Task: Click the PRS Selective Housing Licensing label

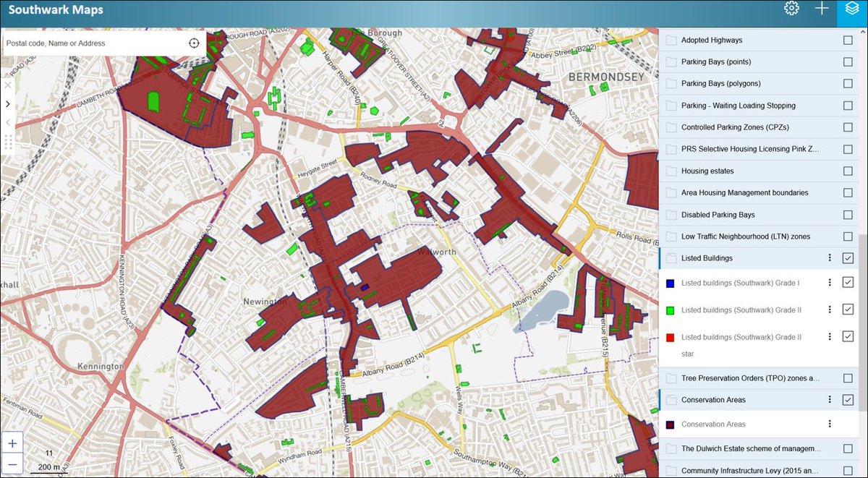Action: point(750,150)
